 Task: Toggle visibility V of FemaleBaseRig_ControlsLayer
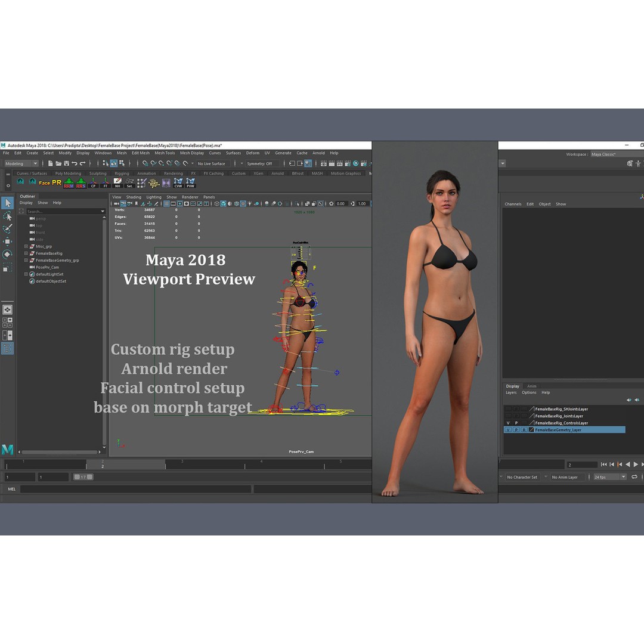[x=508, y=423]
